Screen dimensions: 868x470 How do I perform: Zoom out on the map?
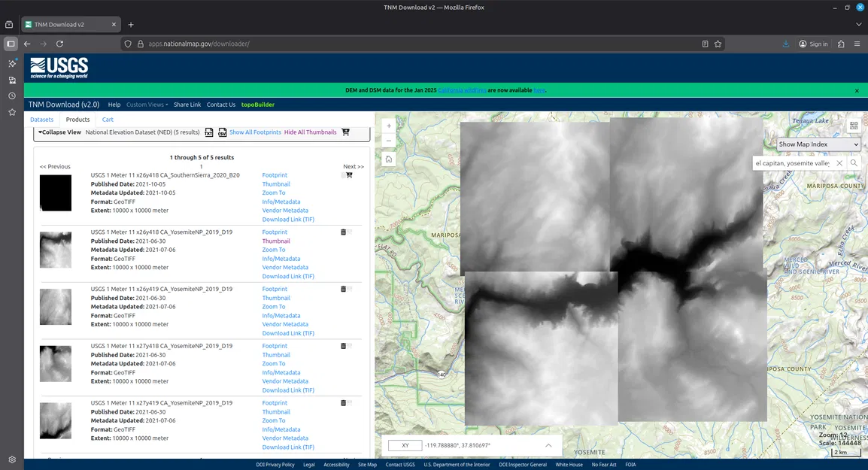389,141
